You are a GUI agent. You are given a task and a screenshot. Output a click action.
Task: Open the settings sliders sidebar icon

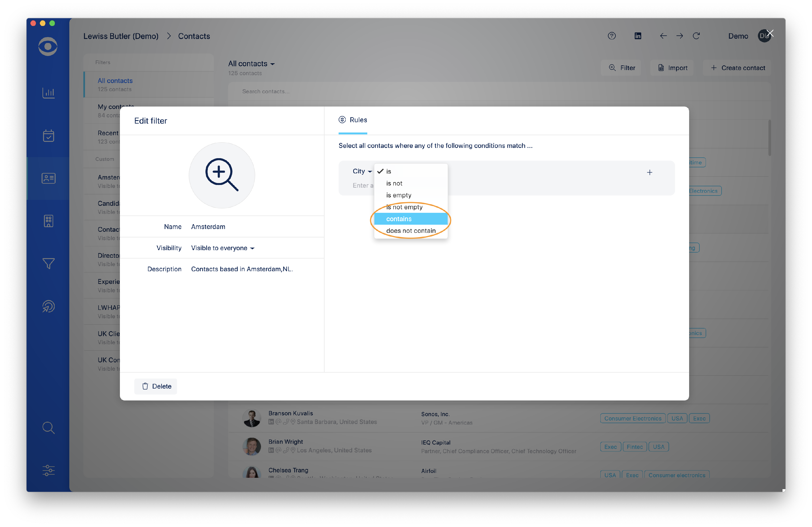point(48,470)
